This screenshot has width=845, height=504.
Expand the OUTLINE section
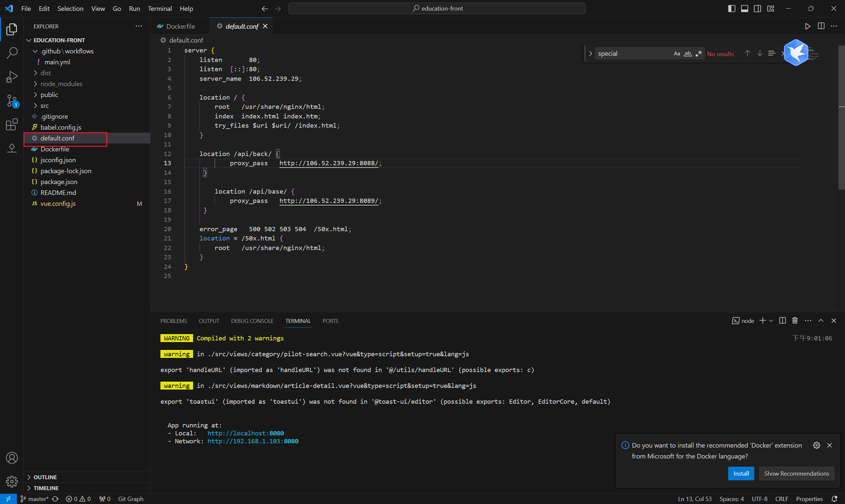[x=45, y=477]
